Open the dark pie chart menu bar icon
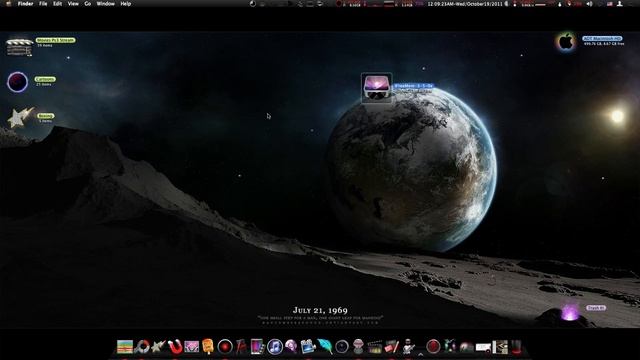This screenshot has height=360, width=640. pos(253,4)
